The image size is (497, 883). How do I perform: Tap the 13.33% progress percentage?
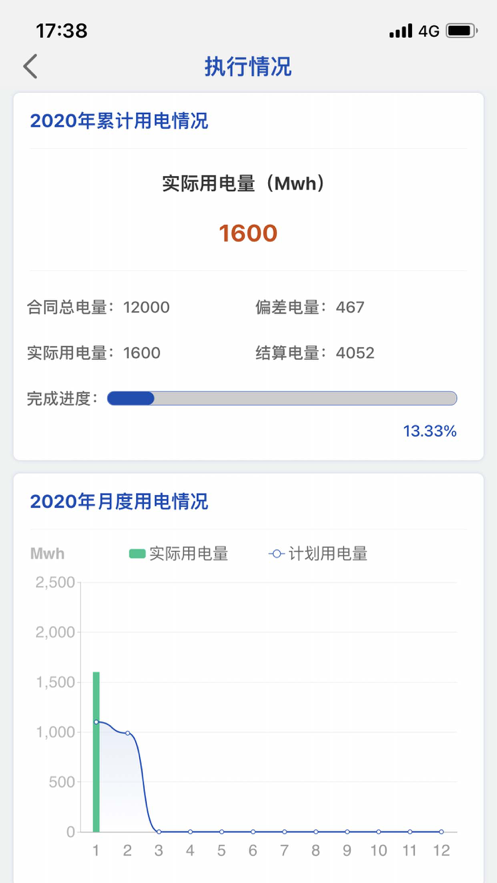pos(429,431)
